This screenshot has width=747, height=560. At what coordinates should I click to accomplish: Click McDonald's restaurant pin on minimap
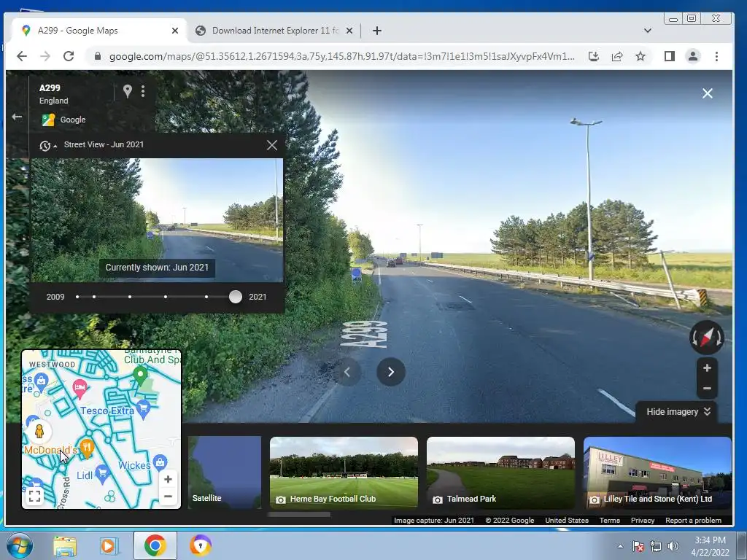pos(87,448)
